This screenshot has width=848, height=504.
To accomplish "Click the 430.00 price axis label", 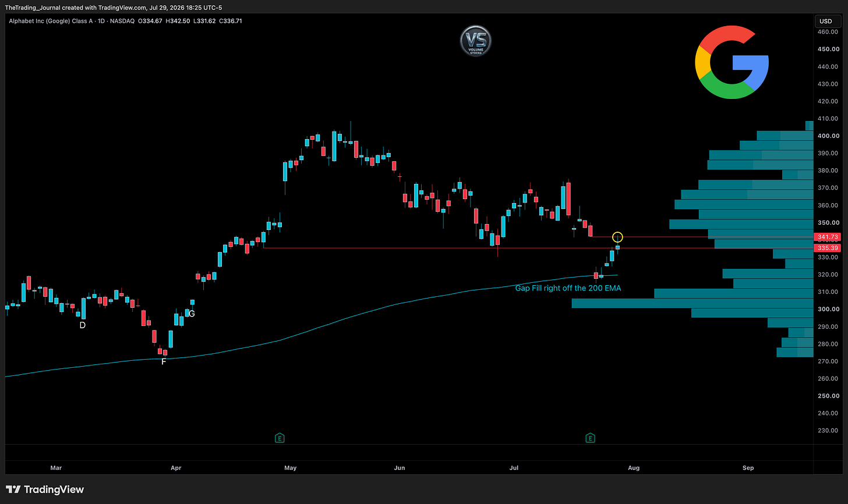I will pos(827,84).
